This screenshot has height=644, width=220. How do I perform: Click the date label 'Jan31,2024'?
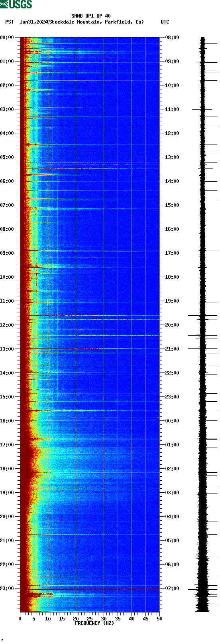point(33,22)
